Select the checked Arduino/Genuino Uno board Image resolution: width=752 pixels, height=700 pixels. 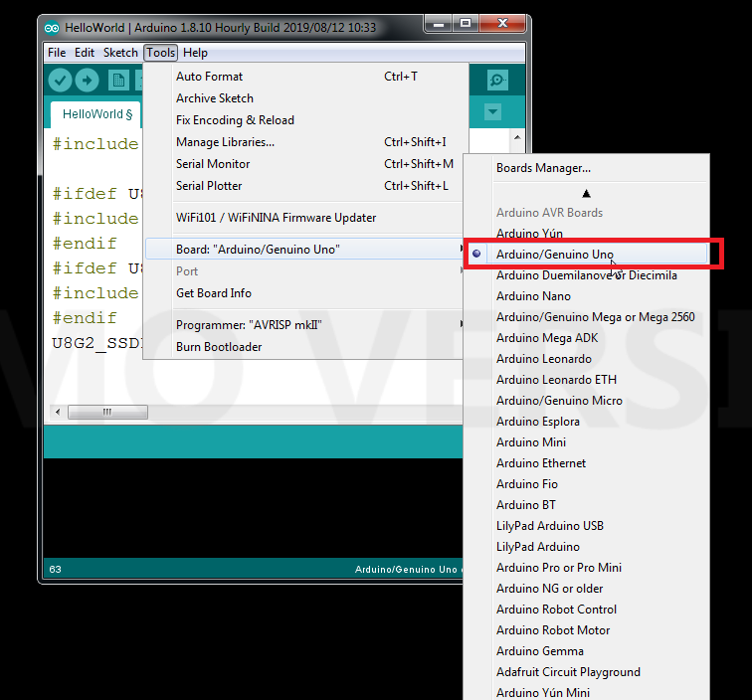[x=586, y=255]
